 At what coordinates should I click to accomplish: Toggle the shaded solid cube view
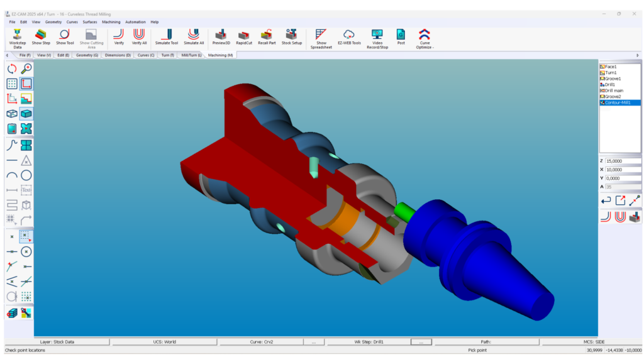(26, 114)
